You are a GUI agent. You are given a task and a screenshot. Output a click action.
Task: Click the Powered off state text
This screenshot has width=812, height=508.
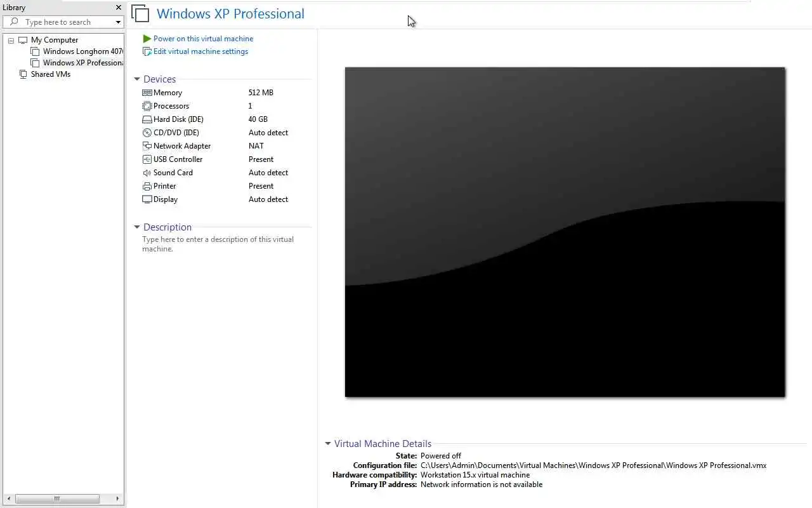tap(441, 456)
